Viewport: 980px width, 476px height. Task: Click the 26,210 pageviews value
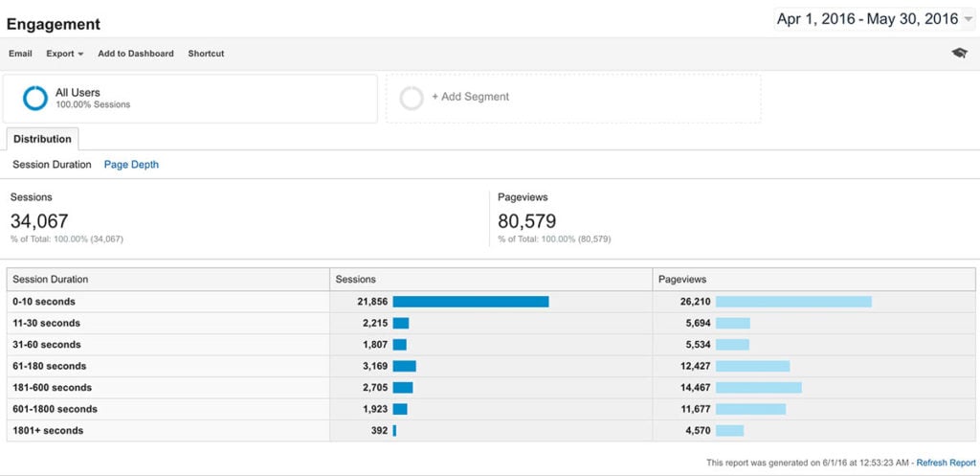tap(696, 302)
